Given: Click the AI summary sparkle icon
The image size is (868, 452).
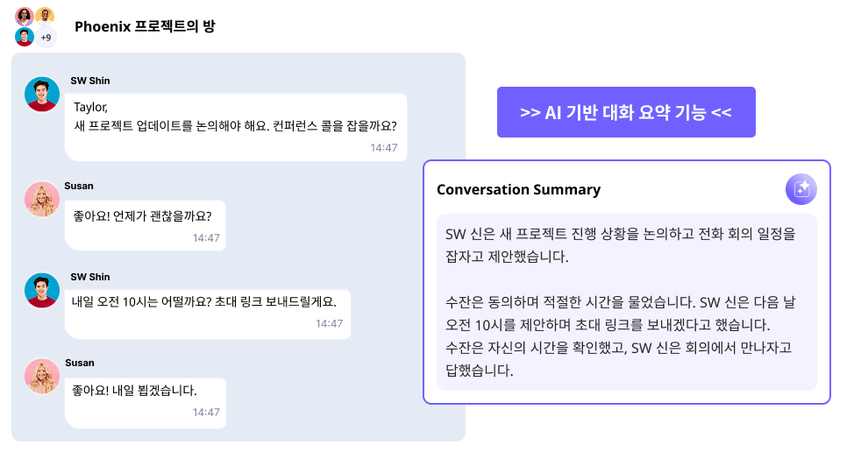Looking at the screenshot, I should (x=801, y=189).
